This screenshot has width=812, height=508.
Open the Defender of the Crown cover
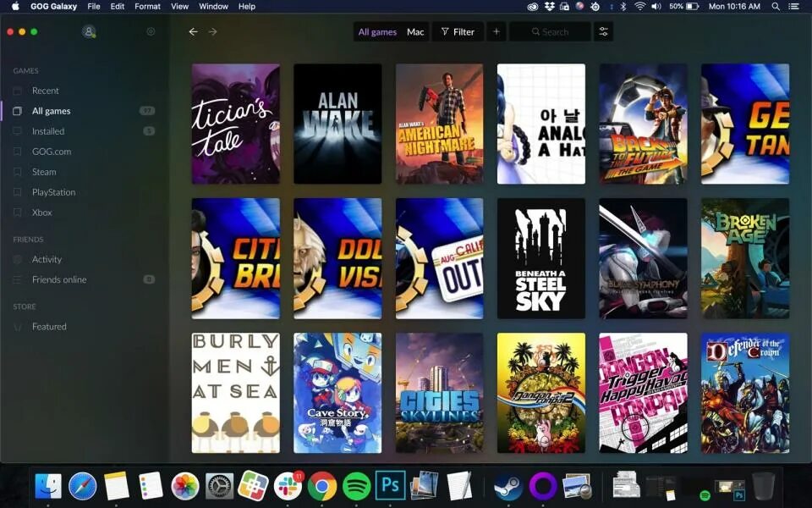click(x=745, y=393)
